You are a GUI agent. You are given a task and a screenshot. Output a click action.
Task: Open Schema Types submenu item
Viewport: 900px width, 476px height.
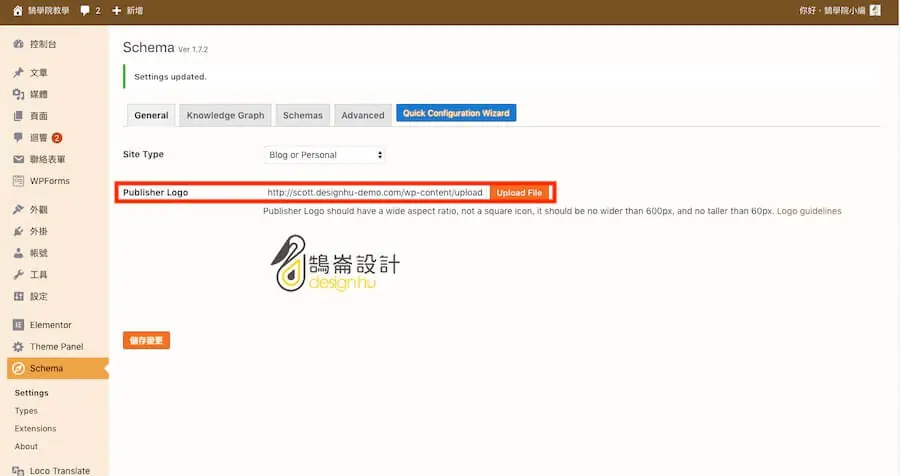tap(26, 411)
